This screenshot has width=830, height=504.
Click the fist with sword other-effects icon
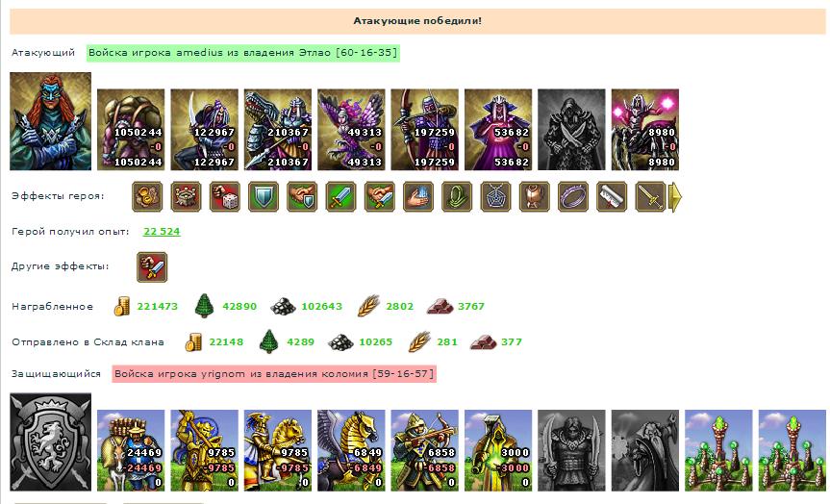[152, 266]
